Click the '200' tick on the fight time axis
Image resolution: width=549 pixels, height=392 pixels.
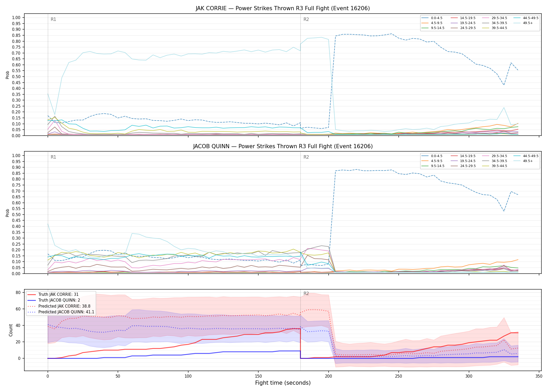click(x=328, y=376)
